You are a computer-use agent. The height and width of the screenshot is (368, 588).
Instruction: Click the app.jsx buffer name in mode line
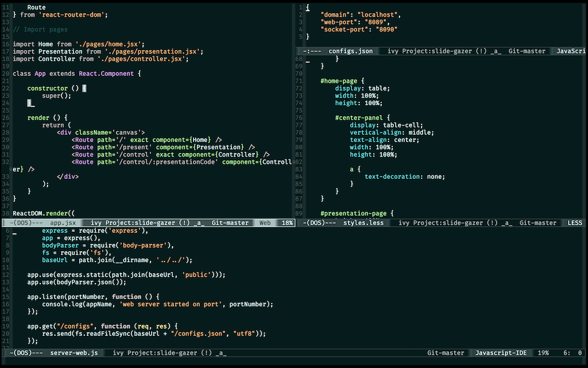pos(63,223)
